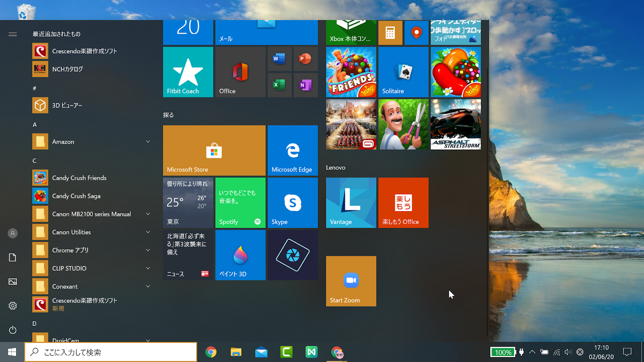Open the user account icon
Image resolution: width=644 pixels, height=362 pixels.
coord(12,233)
